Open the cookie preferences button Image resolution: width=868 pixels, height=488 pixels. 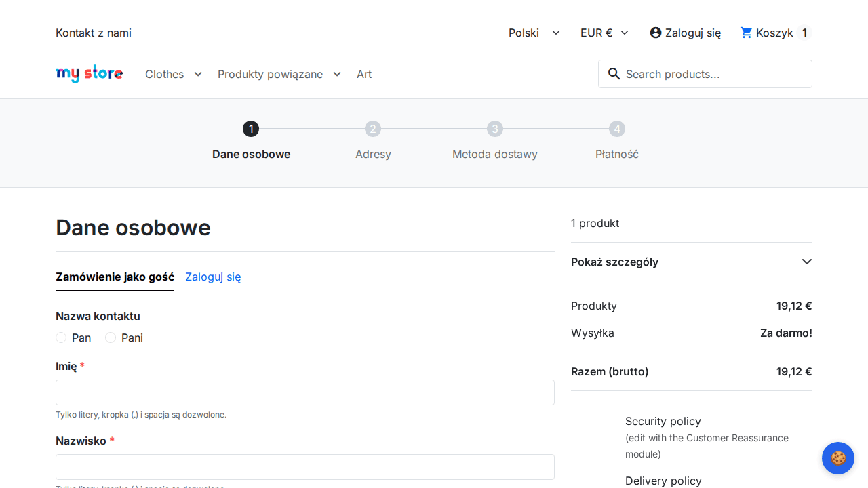(838, 458)
